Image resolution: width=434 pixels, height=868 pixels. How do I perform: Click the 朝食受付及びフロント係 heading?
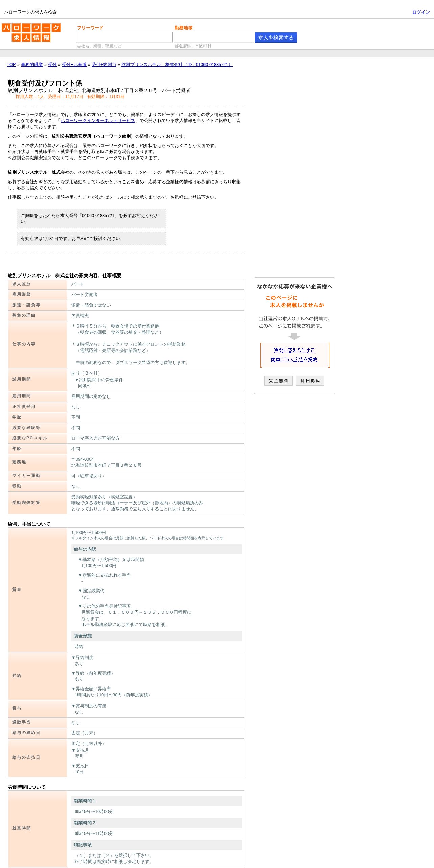point(45,83)
